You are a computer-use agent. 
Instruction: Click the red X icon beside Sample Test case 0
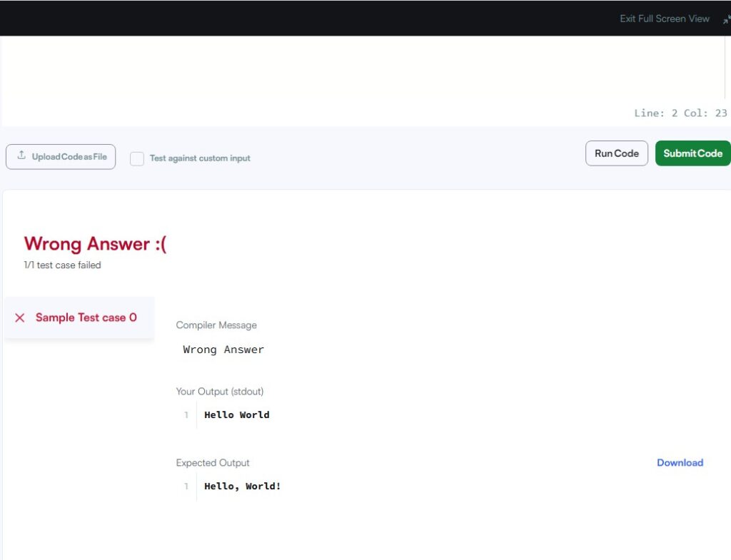click(19, 317)
